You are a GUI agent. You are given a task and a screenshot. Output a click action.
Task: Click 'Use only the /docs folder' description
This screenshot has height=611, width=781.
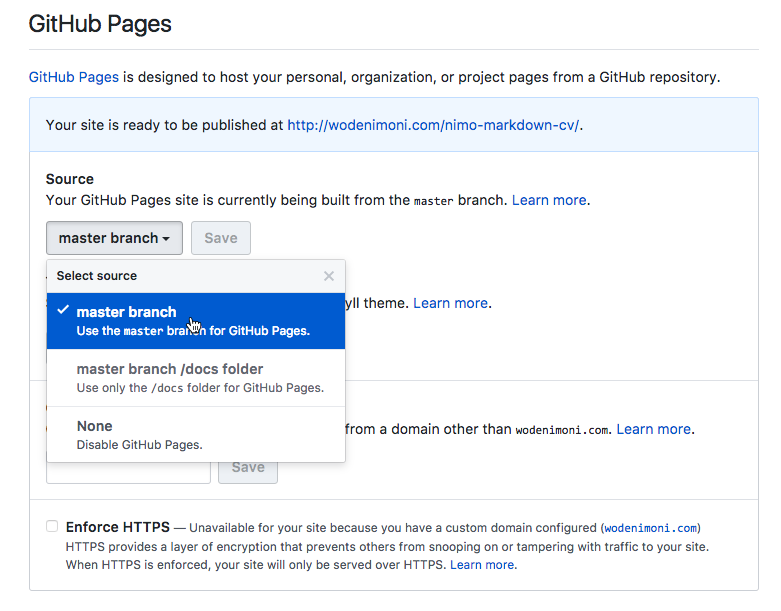(x=200, y=388)
